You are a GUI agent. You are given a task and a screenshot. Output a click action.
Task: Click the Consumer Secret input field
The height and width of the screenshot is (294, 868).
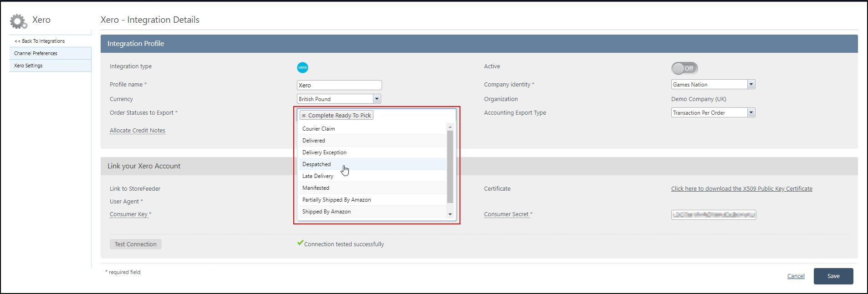[714, 215]
